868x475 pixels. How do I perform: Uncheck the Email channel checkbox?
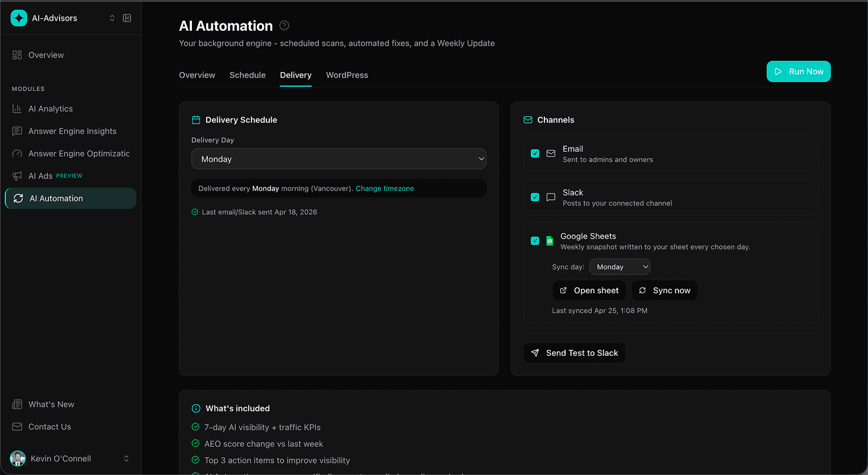(x=535, y=153)
